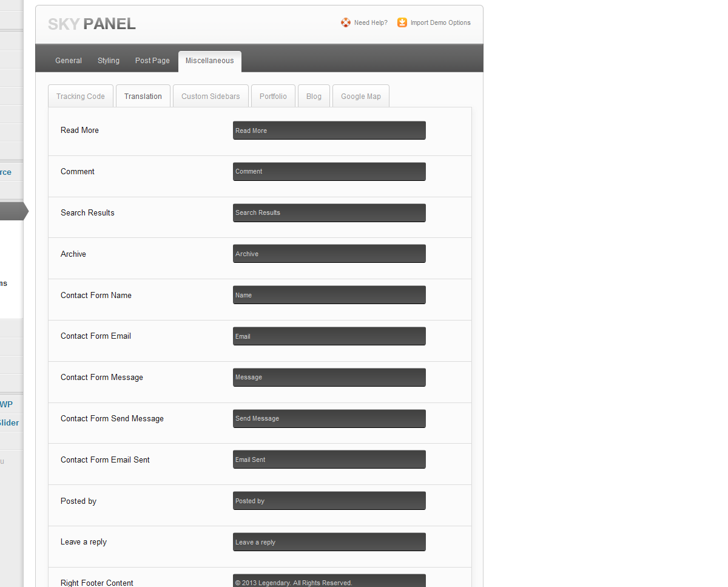Show the Blog sub-tab

[x=314, y=97]
